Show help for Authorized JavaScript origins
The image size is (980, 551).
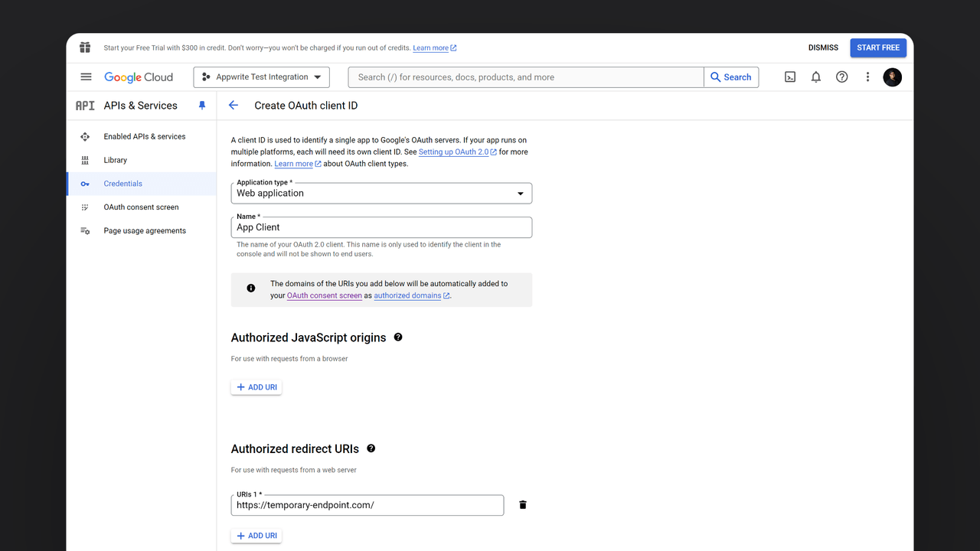pos(398,337)
